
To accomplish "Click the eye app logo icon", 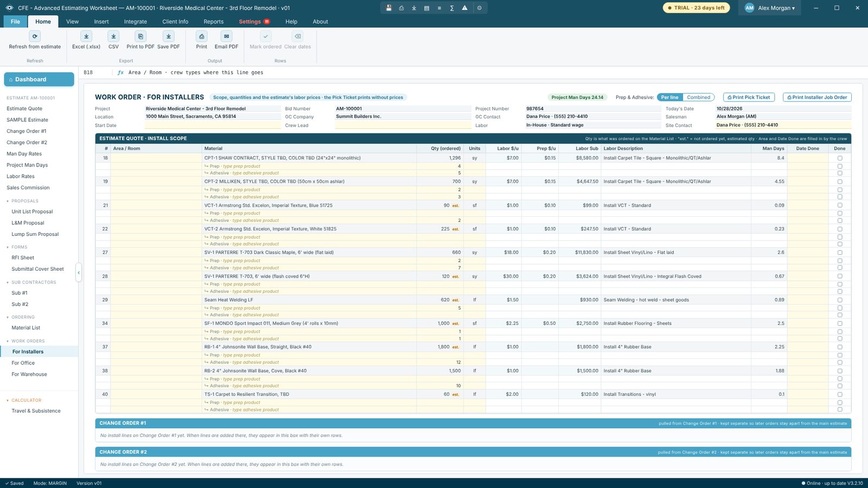I will click(x=9, y=8).
